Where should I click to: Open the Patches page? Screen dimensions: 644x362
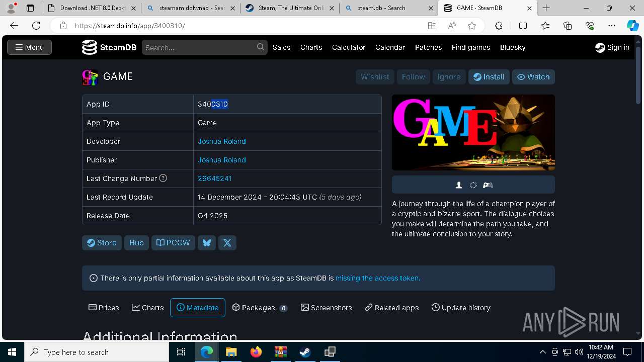tap(428, 47)
